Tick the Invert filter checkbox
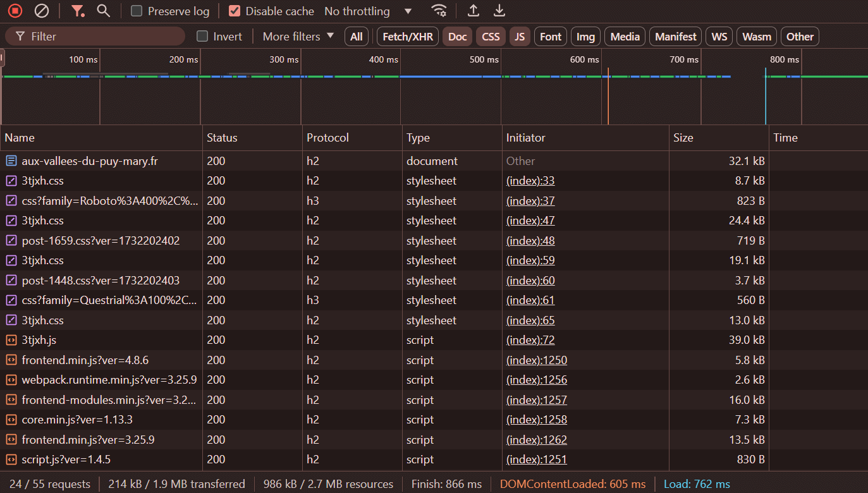868x493 pixels. pyautogui.click(x=202, y=36)
